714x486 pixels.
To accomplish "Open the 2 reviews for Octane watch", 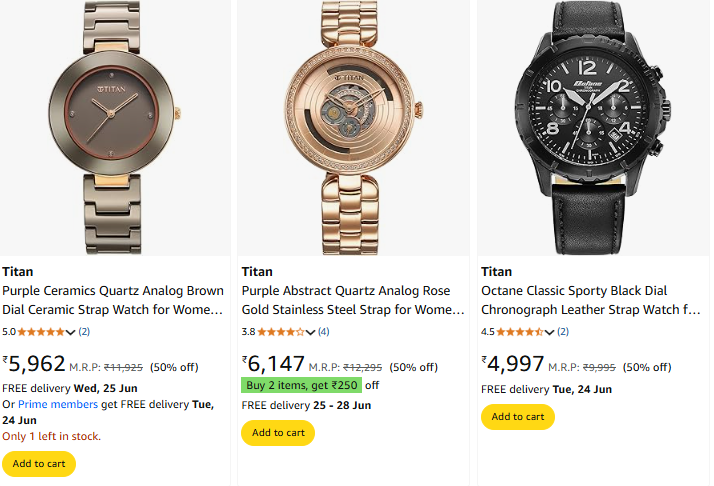I will (x=563, y=331).
